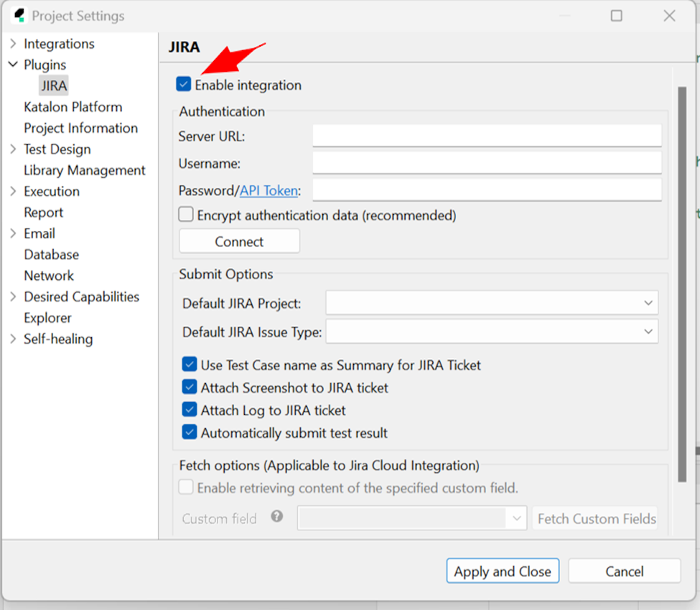Click the Custom field help icon
Image resolution: width=700 pixels, height=610 pixels.
[277, 516]
